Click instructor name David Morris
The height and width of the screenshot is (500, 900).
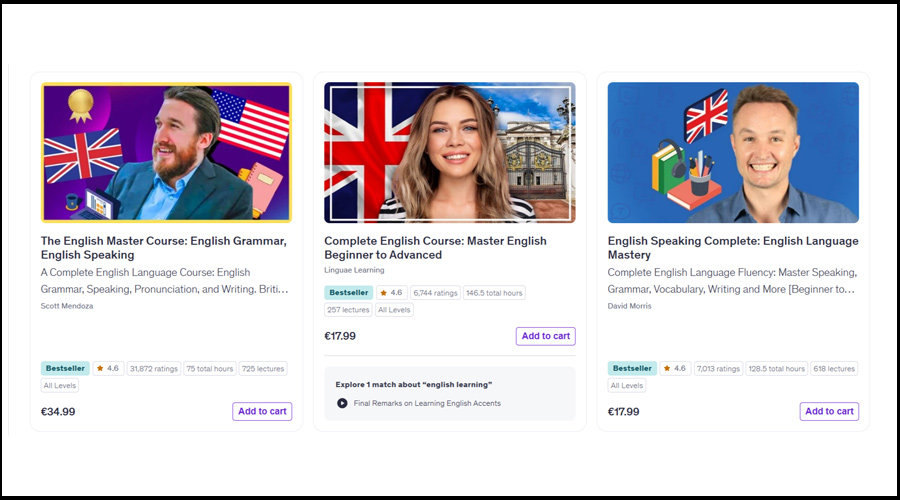(629, 306)
